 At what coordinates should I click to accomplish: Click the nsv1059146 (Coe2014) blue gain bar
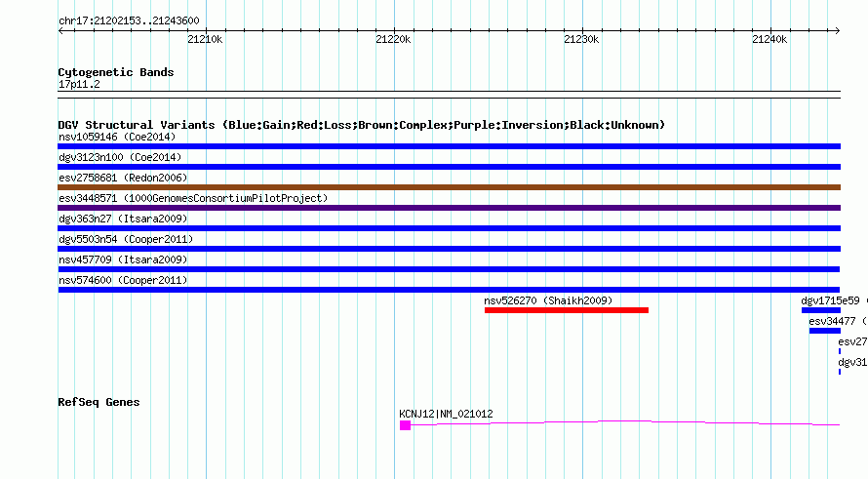click(x=449, y=146)
